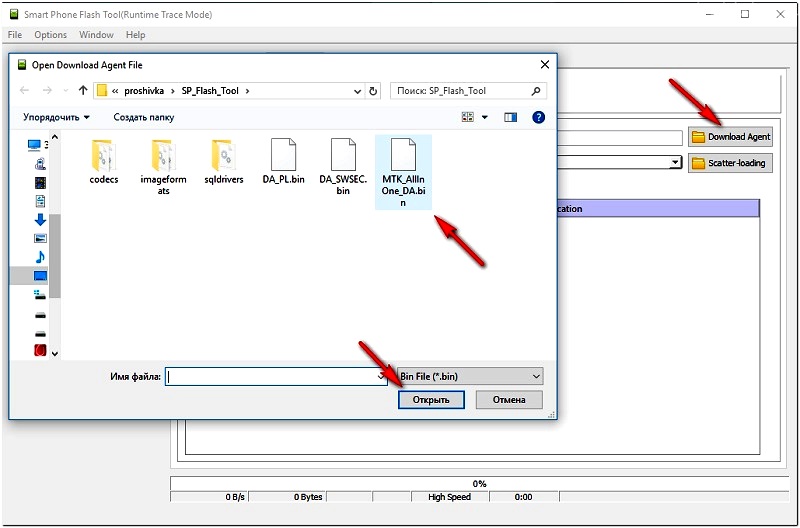
Task: Click the Открыть button
Action: point(431,400)
